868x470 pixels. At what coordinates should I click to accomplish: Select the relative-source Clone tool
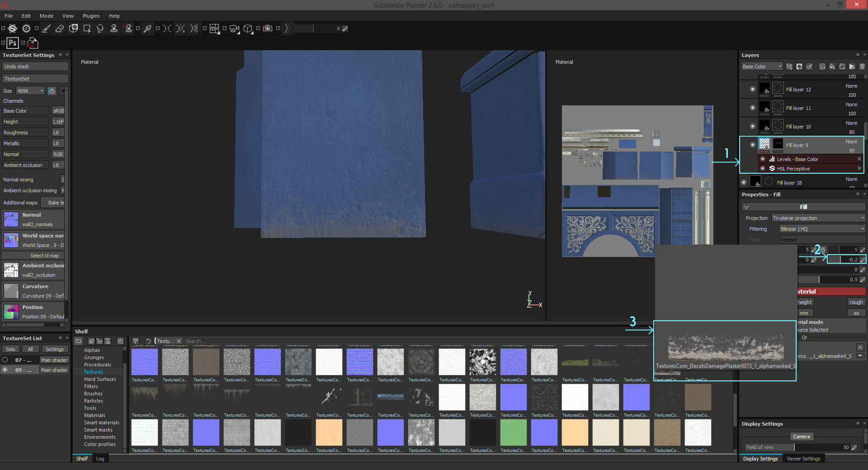129,28
